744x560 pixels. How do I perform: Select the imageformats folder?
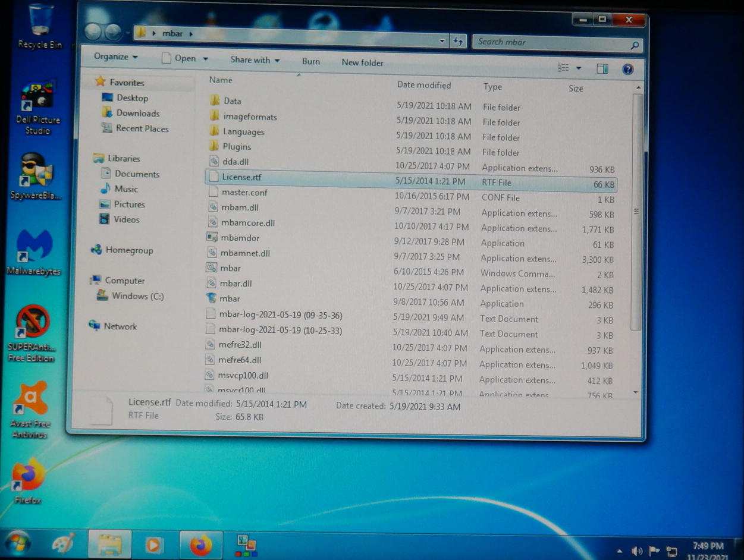(243, 117)
